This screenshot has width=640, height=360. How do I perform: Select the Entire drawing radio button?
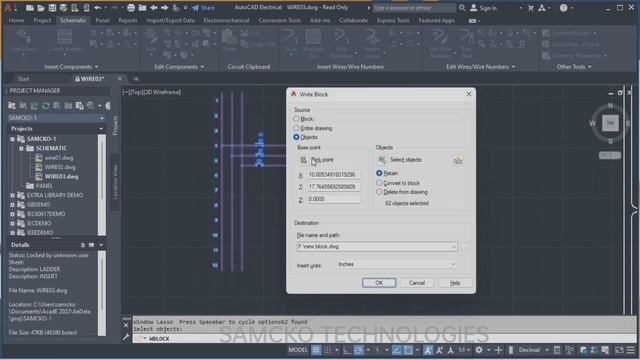[296, 128]
